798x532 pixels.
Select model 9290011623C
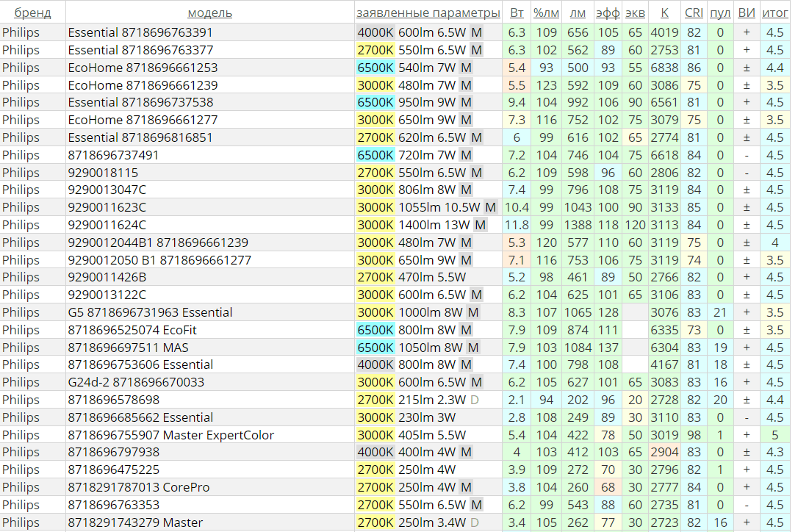click(x=107, y=208)
